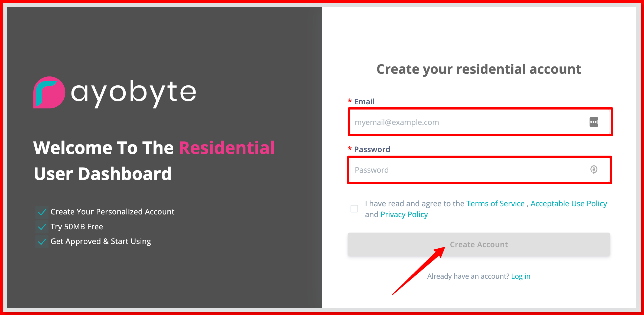Click checkmark beside Create Your Personalized Account
Image resolution: width=644 pixels, height=315 pixels.
coord(42,212)
